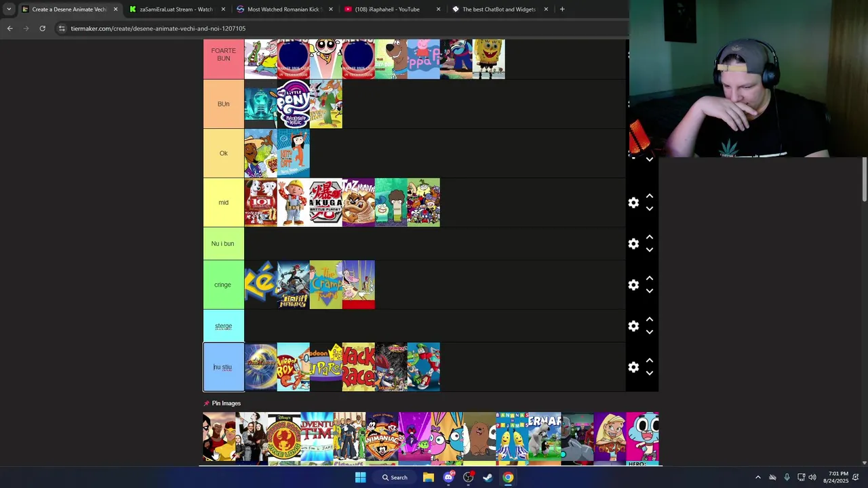Click the Pin Images heading

coord(226,403)
